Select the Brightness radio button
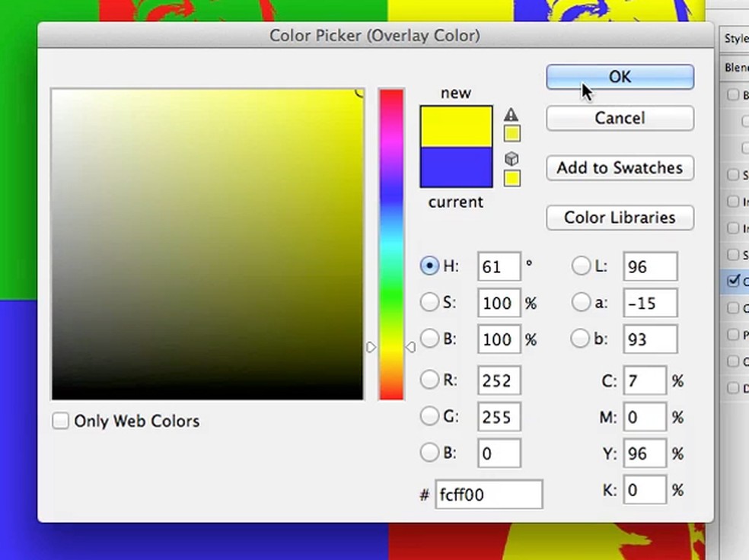749x560 pixels. 429,339
